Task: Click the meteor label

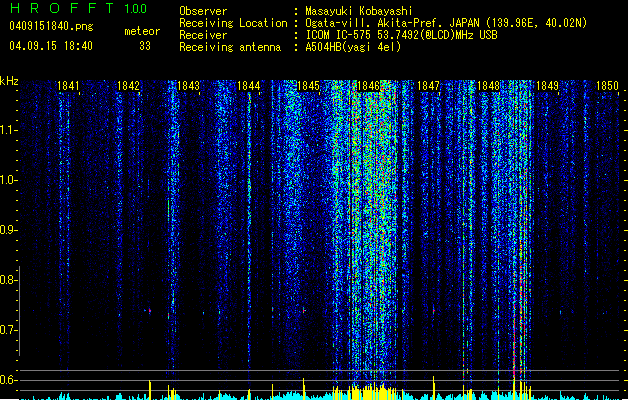Action: coord(142,31)
